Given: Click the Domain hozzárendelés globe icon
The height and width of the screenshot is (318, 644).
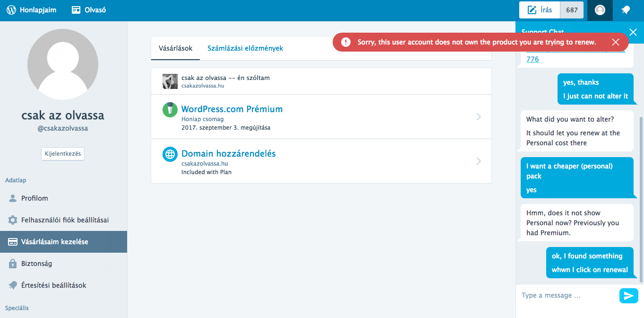Looking at the screenshot, I should 170,154.
